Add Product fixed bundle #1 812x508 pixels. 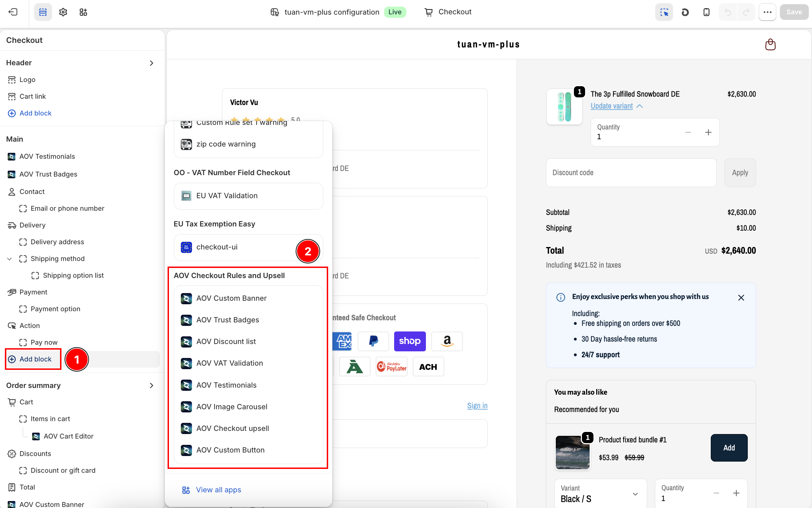pyautogui.click(x=729, y=448)
